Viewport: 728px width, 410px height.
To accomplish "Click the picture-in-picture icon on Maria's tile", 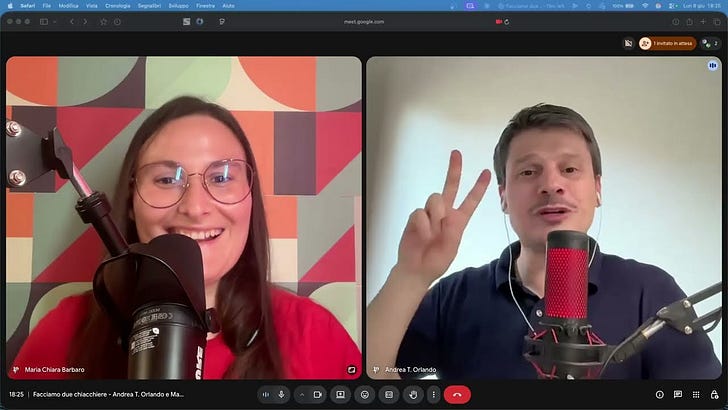I will tap(351, 370).
